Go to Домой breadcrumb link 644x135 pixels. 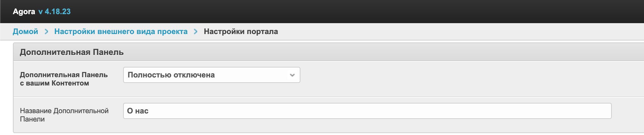[x=25, y=32]
